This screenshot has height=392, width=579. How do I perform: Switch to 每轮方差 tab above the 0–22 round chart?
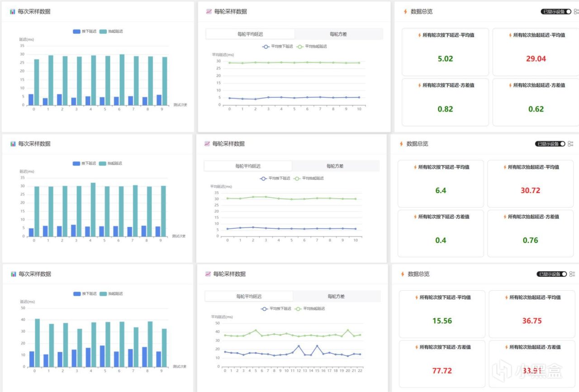[337, 297]
